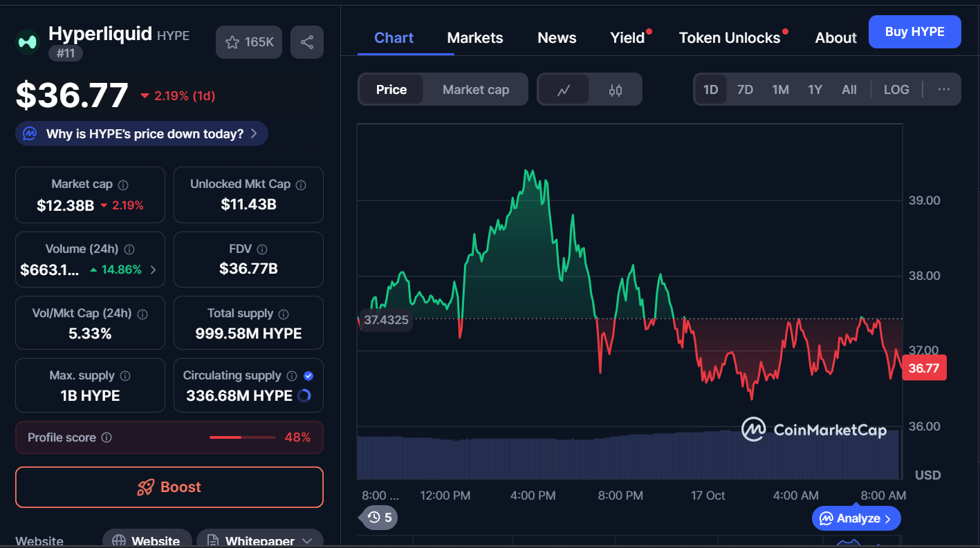Open 'Why is HYPE's price down today?'
The width and height of the screenshot is (980, 548).
click(142, 134)
